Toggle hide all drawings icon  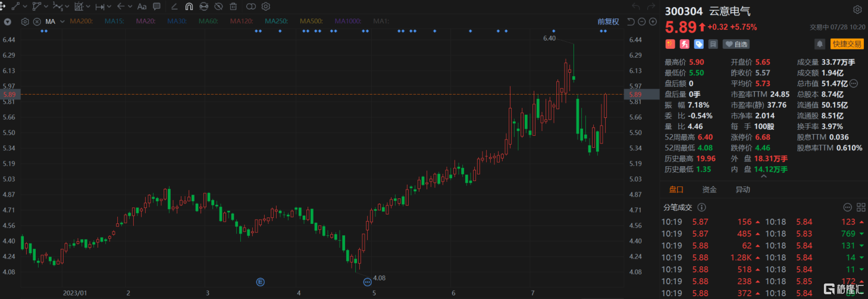point(218,7)
